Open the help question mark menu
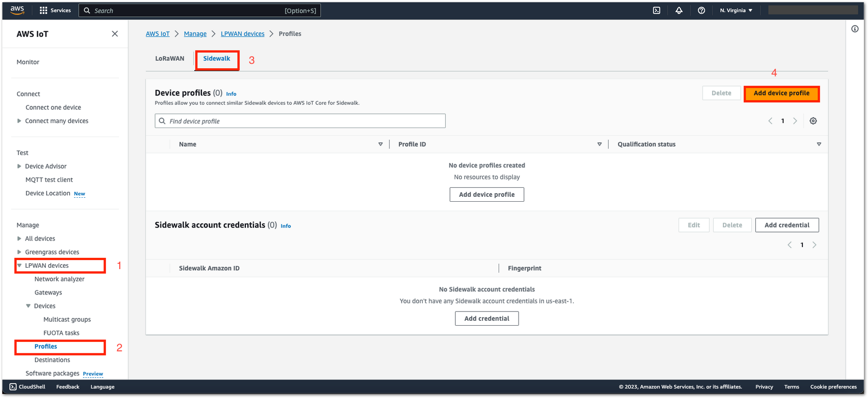Screen dimensions: 868x398 pos(701,10)
